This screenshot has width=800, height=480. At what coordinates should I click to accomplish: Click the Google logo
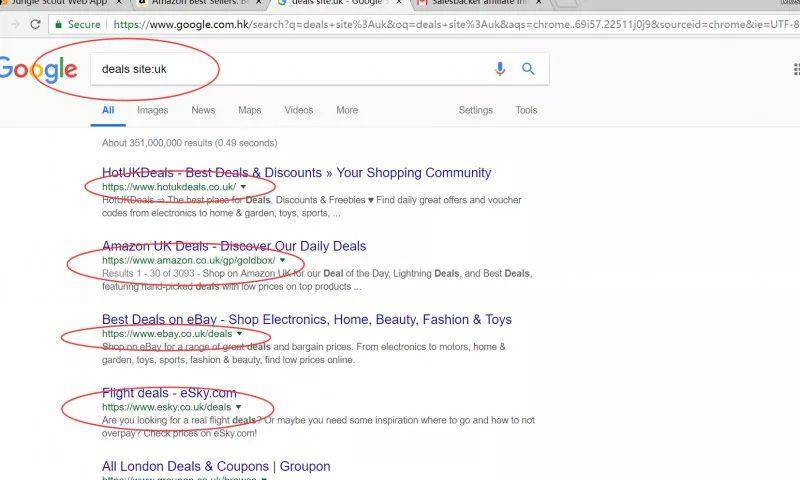tap(38, 70)
